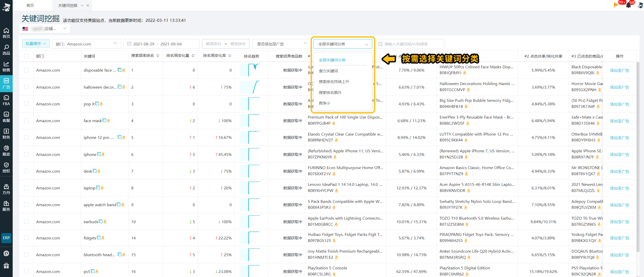Click the copy icon next to 'laptop' keyword
644x277 pixels.
coord(98,188)
